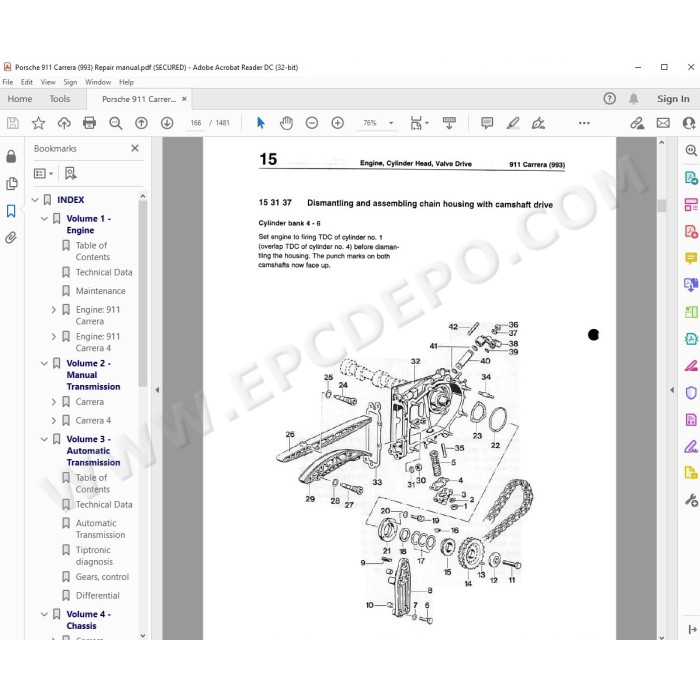This screenshot has width=700, height=700.
Task: Expand the Carrera 4 bookmark
Action: pos(54,421)
